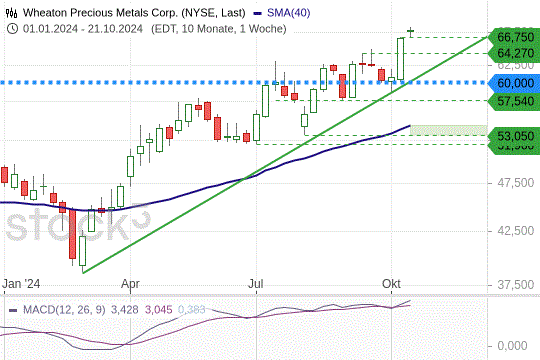
Task: Click the MACD line legend dash icon
Action: click(13, 310)
